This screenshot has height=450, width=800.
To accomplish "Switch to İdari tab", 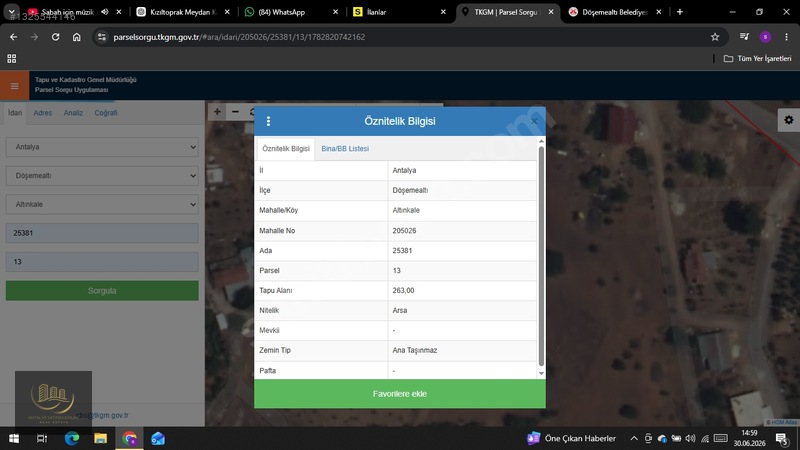I will [15, 113].
